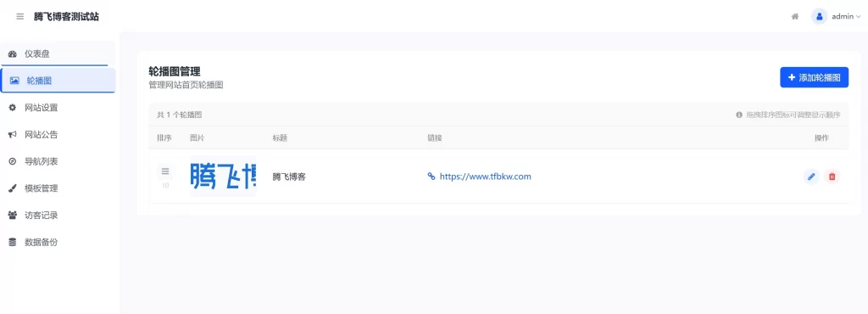The width and height of the screenshot is (868, 314).
Task: Click the info icon beside drag hint
Action: [x=738, y=115]
